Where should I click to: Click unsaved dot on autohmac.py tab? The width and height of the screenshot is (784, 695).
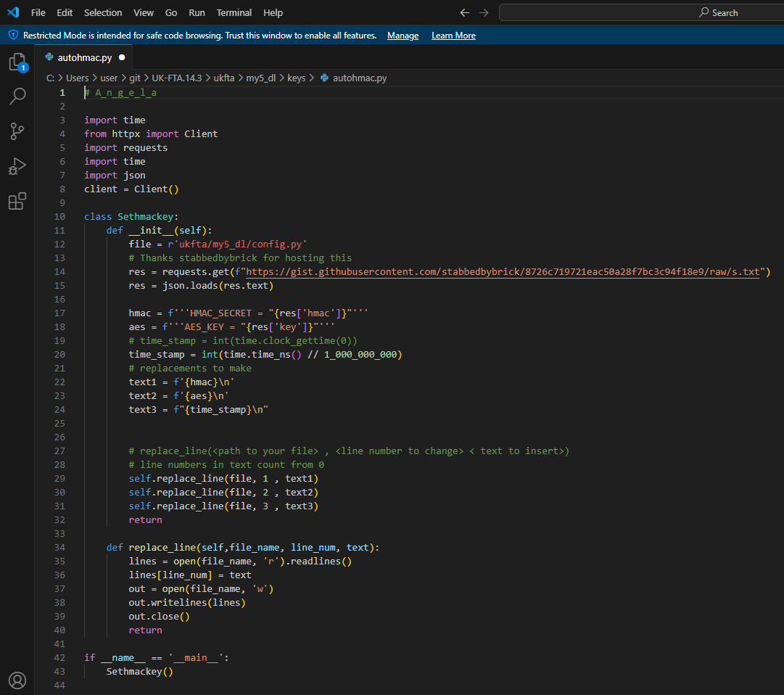[x=121, y=57]
